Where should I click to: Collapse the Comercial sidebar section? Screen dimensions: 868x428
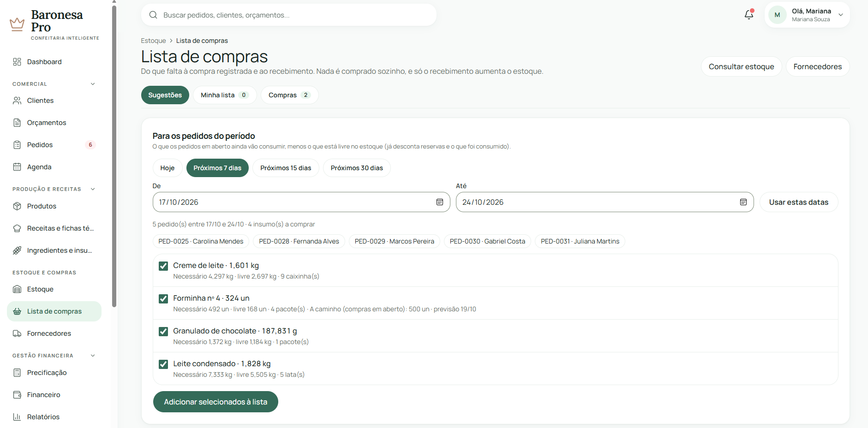point(93,84)
